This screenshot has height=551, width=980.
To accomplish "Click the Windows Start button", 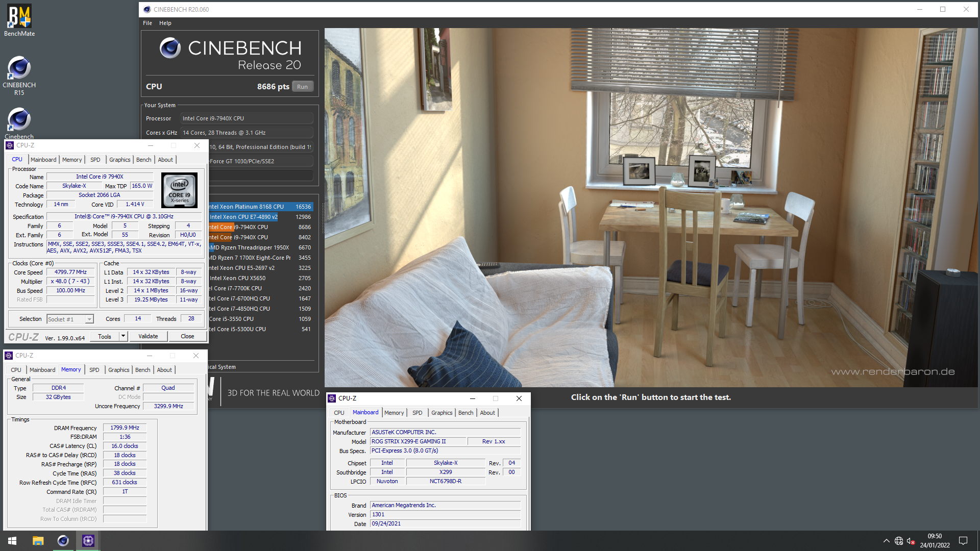I will pyautogui.click(x=12, y=541).
